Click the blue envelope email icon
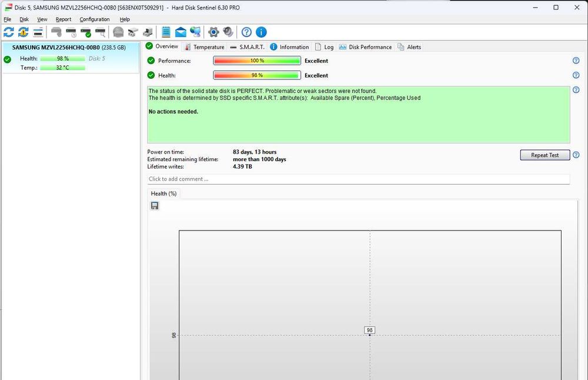 [x=181, y=32]
